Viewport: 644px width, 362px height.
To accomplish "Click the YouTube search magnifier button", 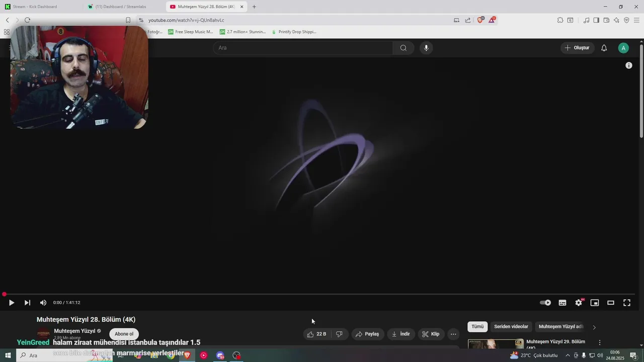I will [x=404, y=48].
